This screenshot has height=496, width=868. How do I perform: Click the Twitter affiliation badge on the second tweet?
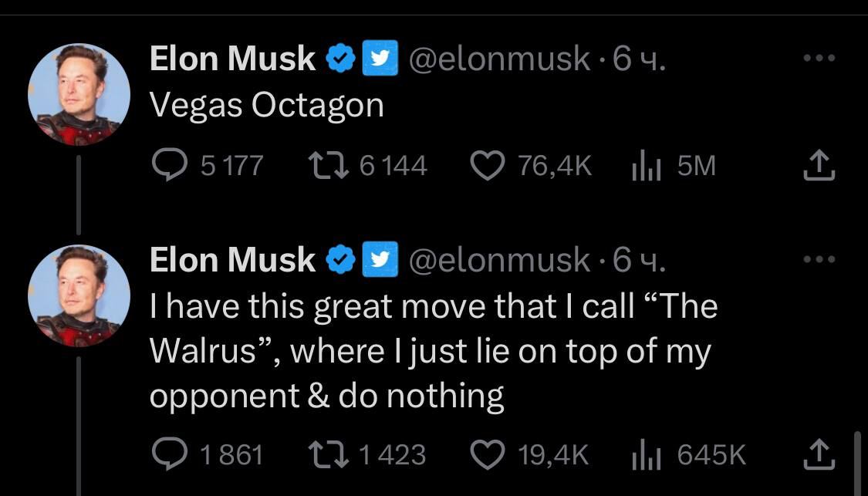coord(380,259)
